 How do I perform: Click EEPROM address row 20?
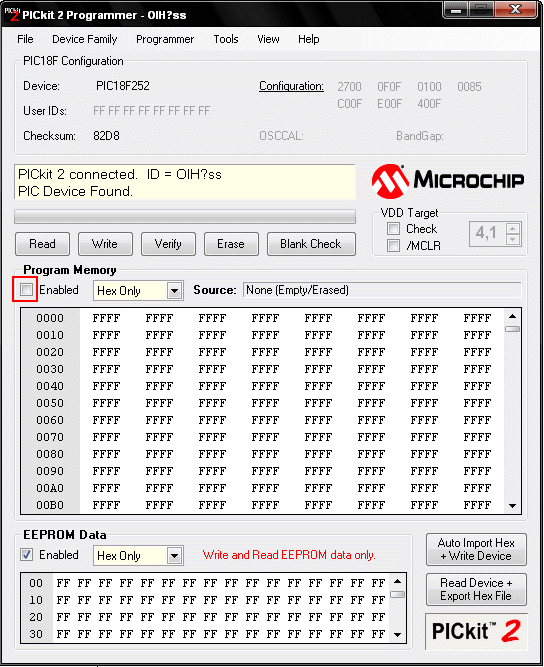[x=36, y=617]
